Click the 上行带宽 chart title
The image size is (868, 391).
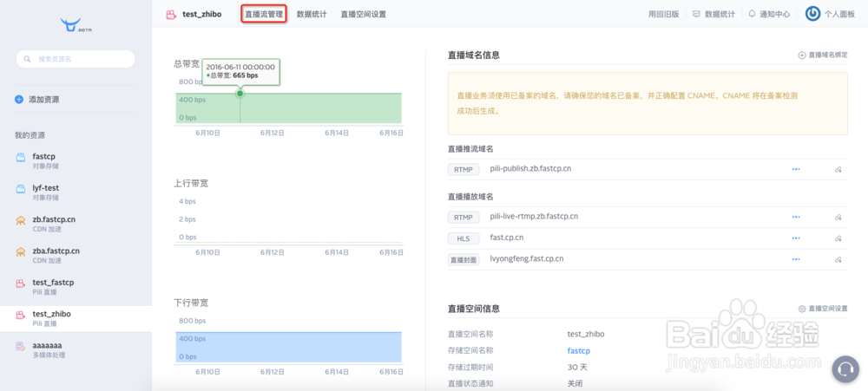tap(191, 183)
